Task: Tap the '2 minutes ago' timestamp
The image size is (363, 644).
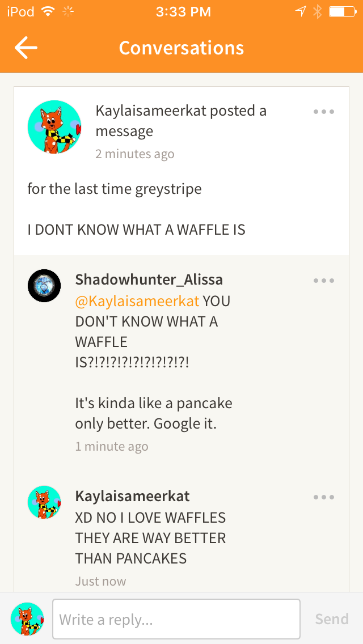Action: [135, 154]
